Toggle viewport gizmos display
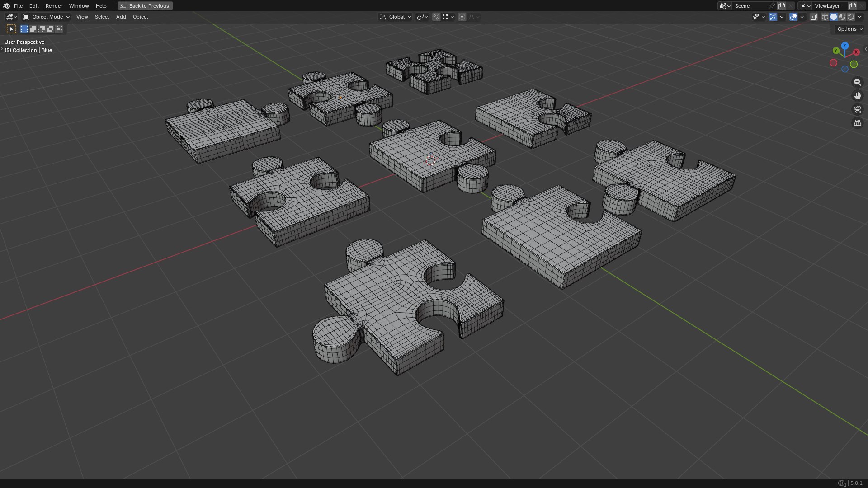This screenshot has width=868, height=488. click(773, 17)
